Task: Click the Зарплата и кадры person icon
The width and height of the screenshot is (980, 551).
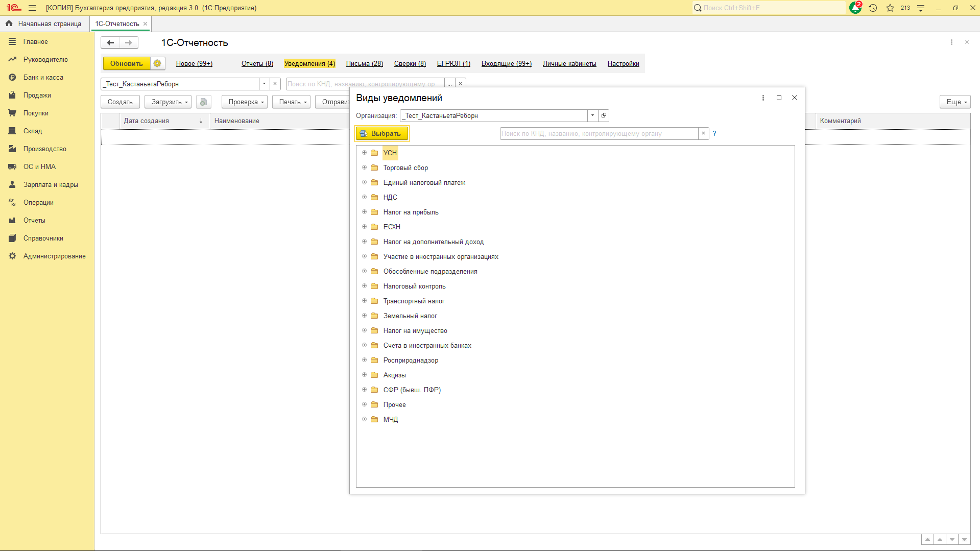Action: [x=12, y=184]
